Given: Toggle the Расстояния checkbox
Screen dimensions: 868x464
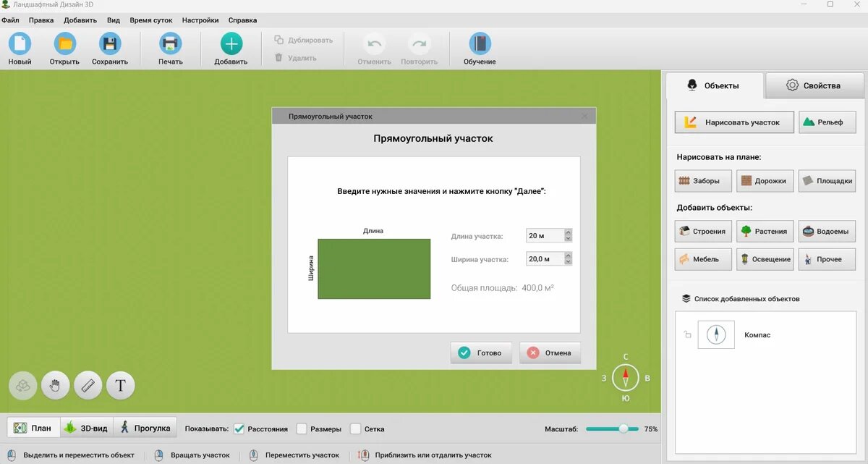Looking at the screenshot, I should (239, 429).
